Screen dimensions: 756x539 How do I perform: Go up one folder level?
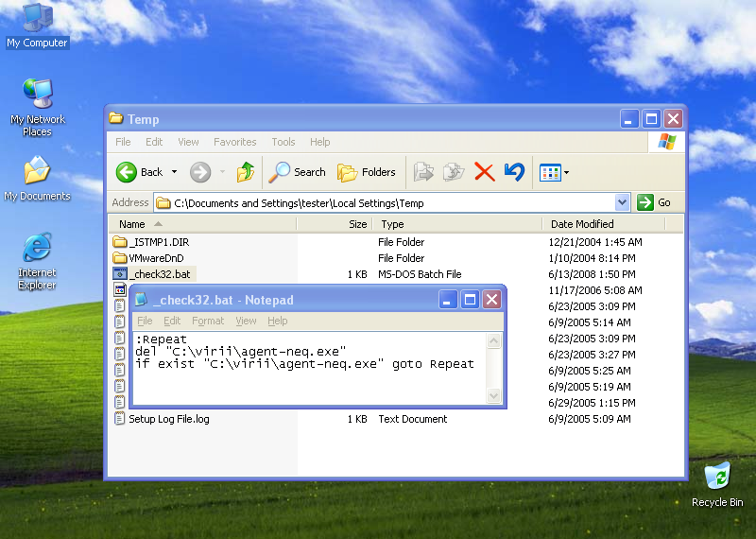246,172
